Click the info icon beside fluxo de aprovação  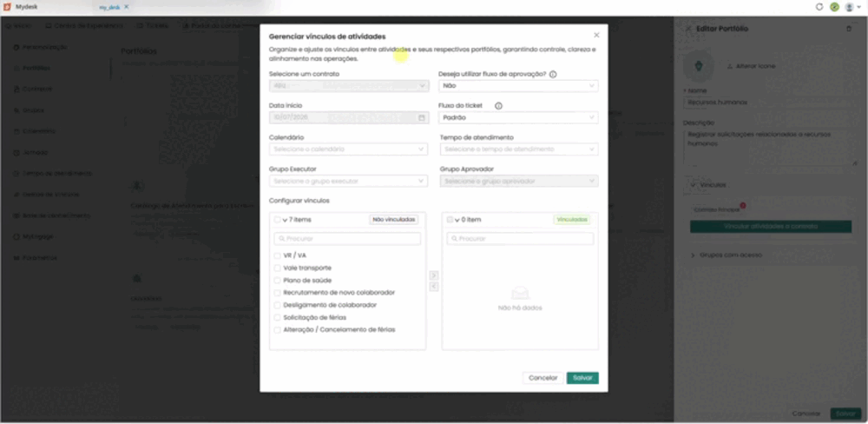point(552,74)
